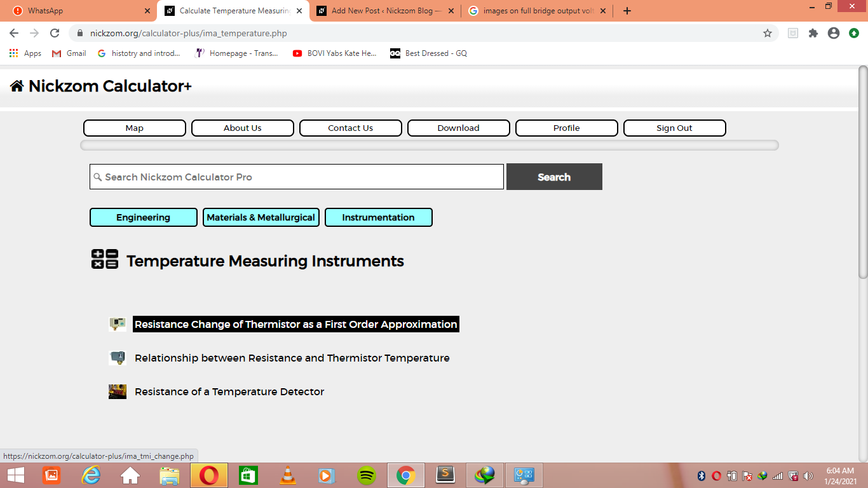Open the thumbnail icon for Resistance Change of Thermistor

pos(118,324)
